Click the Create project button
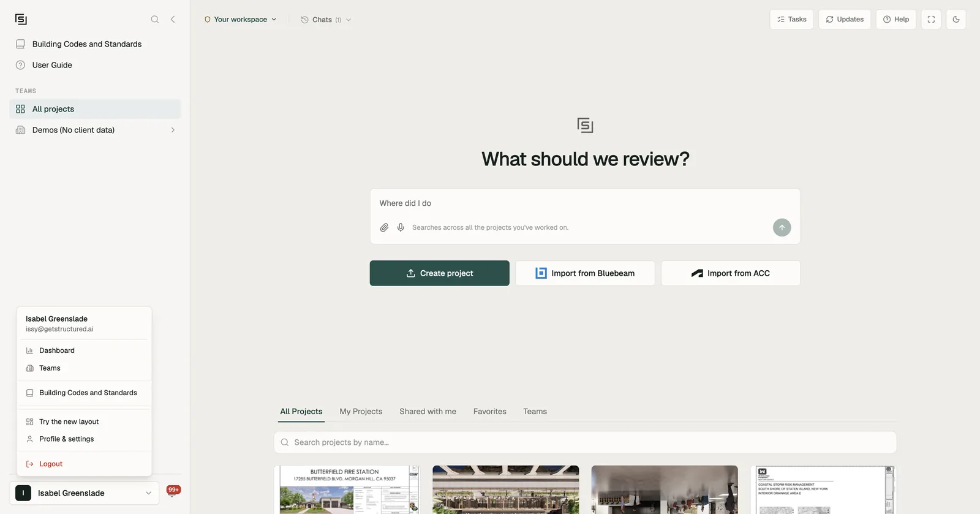The height and width of the screenshot is (514, 980). coord(439,273)
